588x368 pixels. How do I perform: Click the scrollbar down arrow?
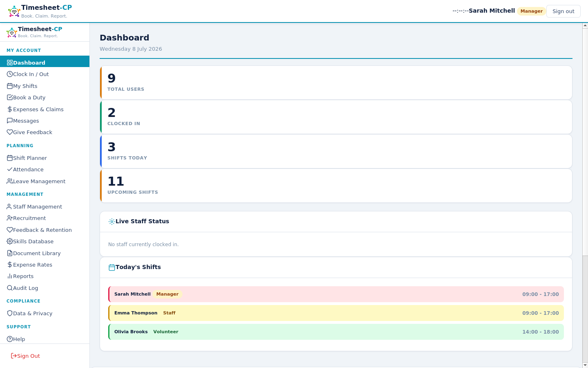[x=585, y=365]
